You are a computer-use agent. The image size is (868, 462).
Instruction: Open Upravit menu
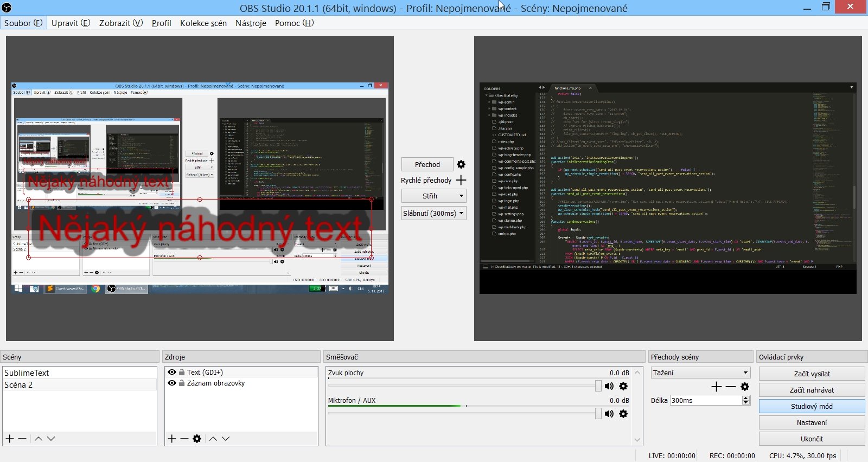(x=71, y=23)
